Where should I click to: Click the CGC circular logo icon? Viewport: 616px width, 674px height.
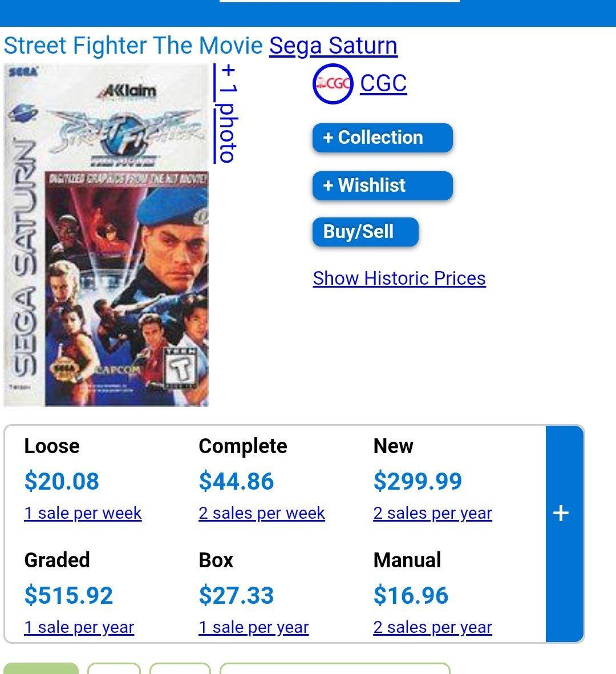click(x=333, y=84)
